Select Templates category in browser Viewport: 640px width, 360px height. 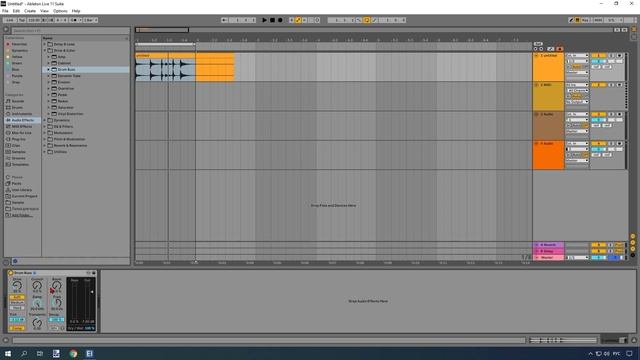point(20,164)
